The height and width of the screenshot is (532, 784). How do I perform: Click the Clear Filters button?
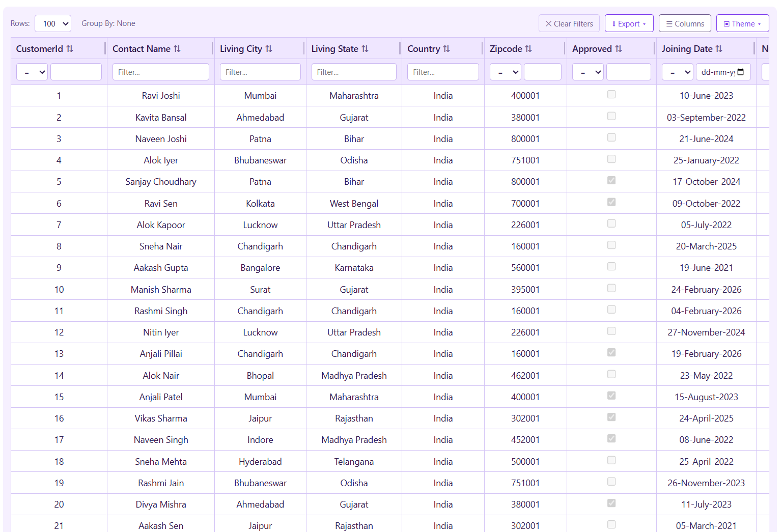pos(569,23)
